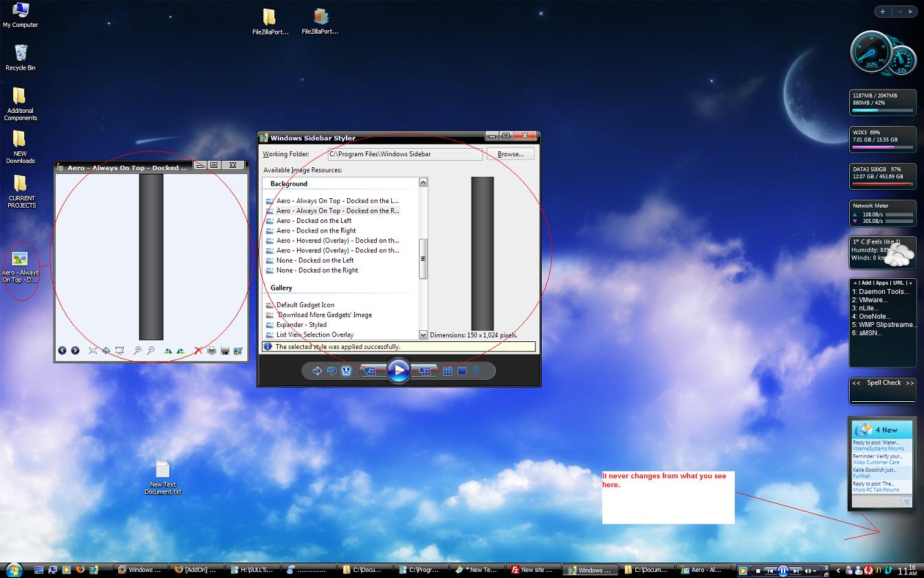This screenshot has width=924, height=578.
Task: Open NEW Downloads folder on desktop
Action: click(20, 147)
